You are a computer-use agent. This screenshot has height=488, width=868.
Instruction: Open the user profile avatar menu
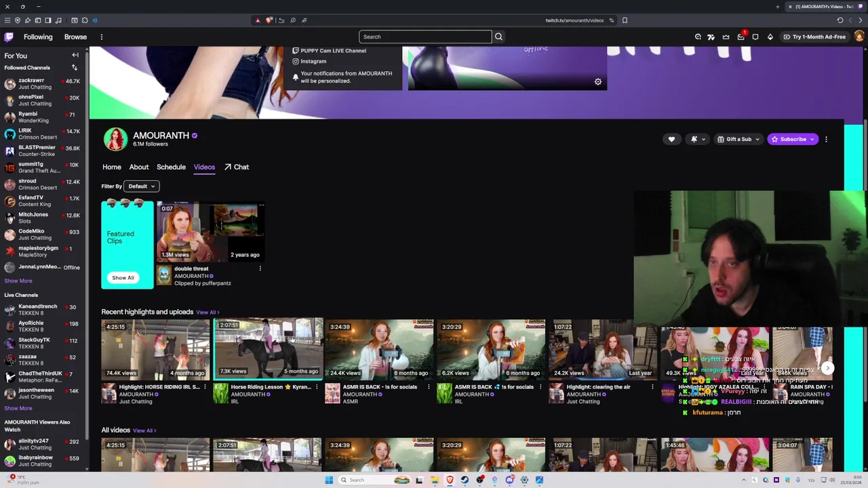(859, 37)
